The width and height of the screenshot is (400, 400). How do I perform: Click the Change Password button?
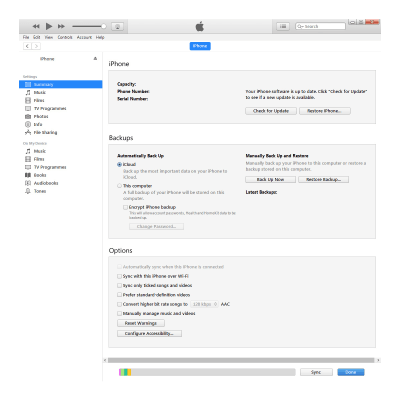(156, 226)
